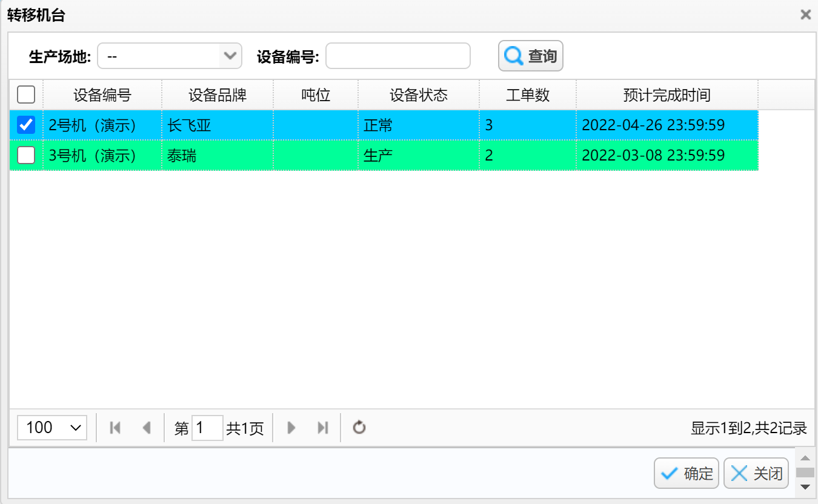Click the 长飞亚 brand cell
818x504 pixels.
[218, 125]
